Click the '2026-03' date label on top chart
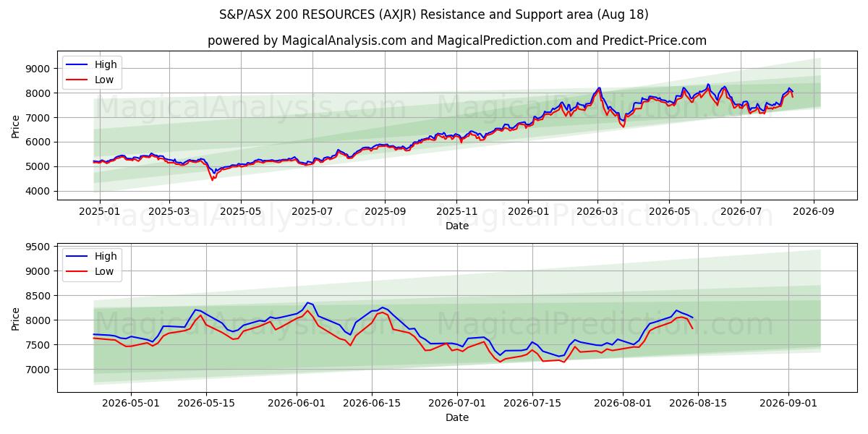Viewport: 868px width, 434px height. 597,211
